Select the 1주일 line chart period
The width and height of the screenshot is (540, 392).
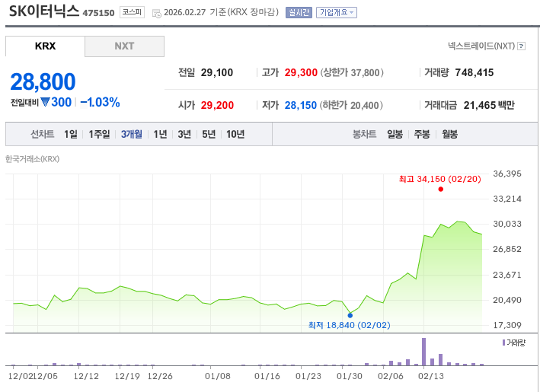(x=99, y=134)
